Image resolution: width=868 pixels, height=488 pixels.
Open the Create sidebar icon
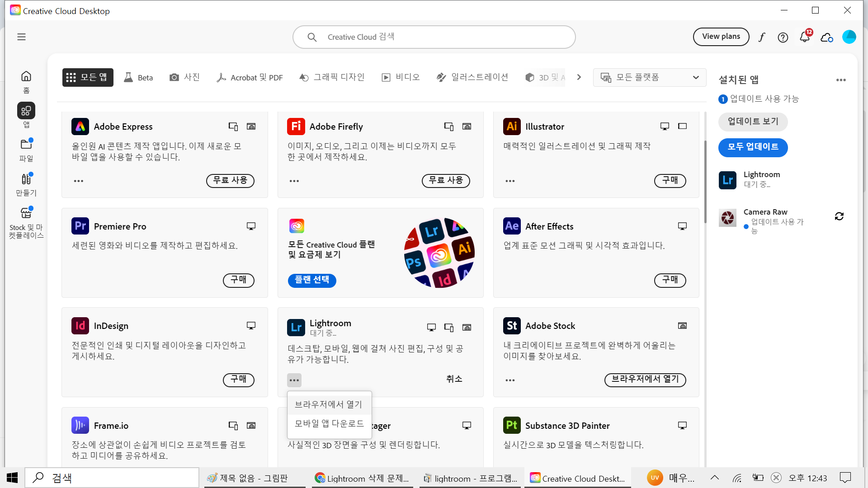pyautogui.click(x=26, y=184)
